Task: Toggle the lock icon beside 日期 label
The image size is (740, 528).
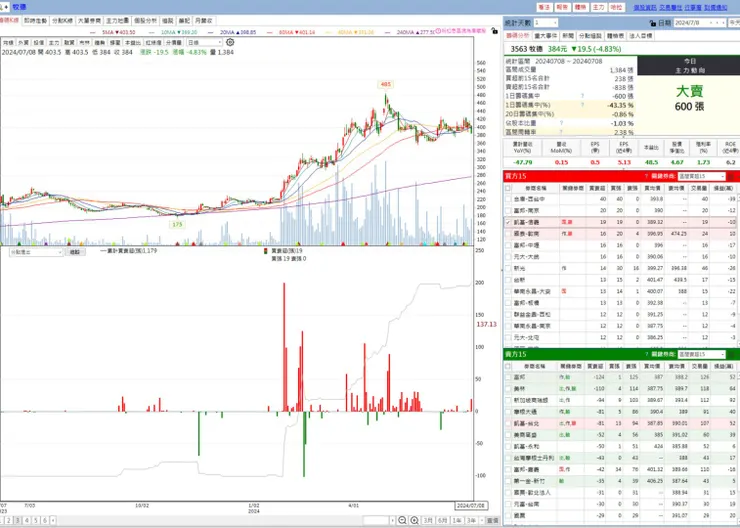Action: (653, 23)
